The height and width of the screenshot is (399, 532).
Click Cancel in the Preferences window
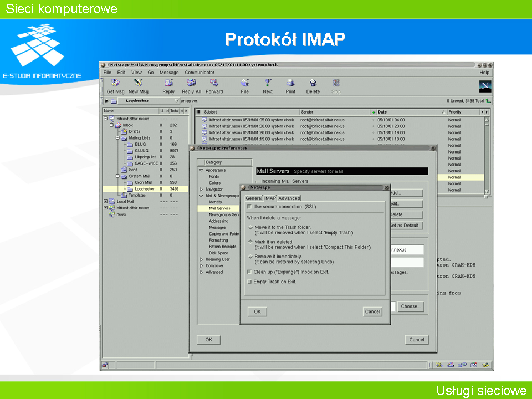point(417,340)
